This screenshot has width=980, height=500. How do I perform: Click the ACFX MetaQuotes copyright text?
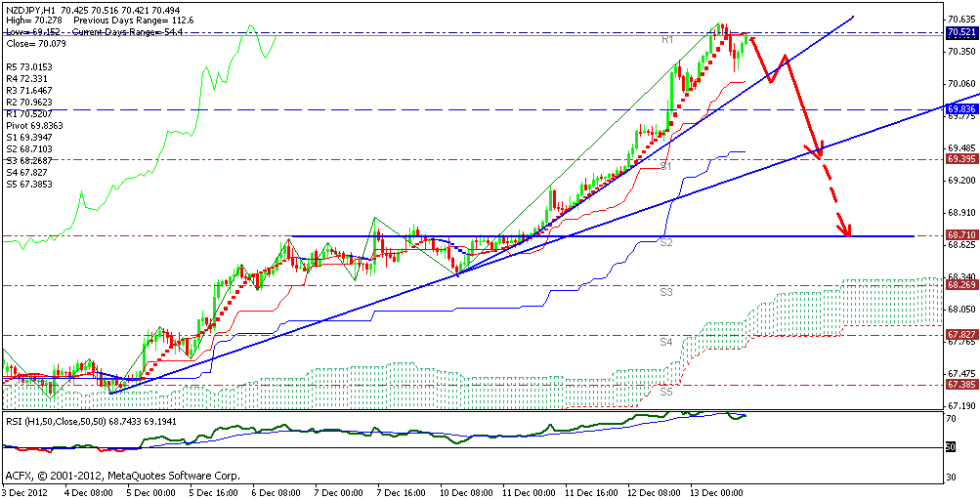coord(122,477)
